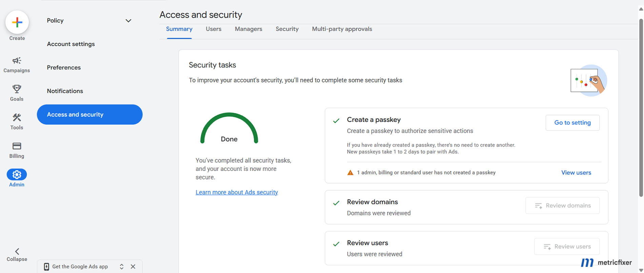Open Preferences in the admin menu

point(64,67)
